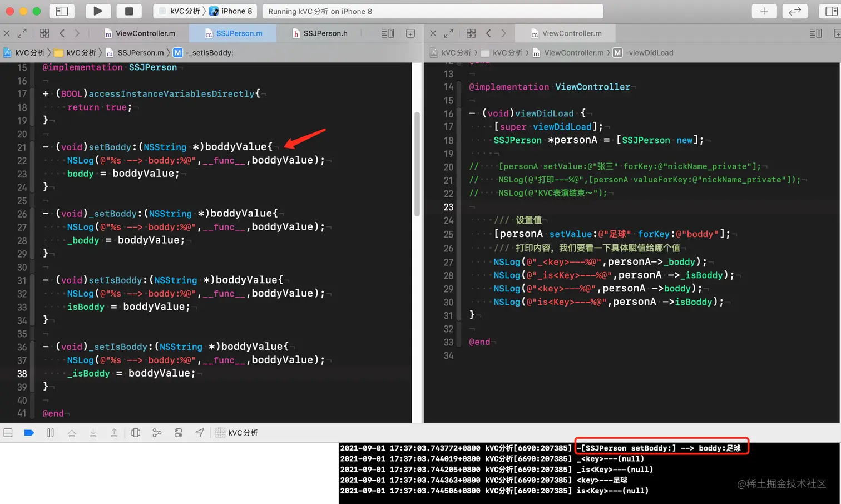841x504 pixels.
Task: Open SSJPerson.m breadcrumb in jump bar
Action: point(135,53)
